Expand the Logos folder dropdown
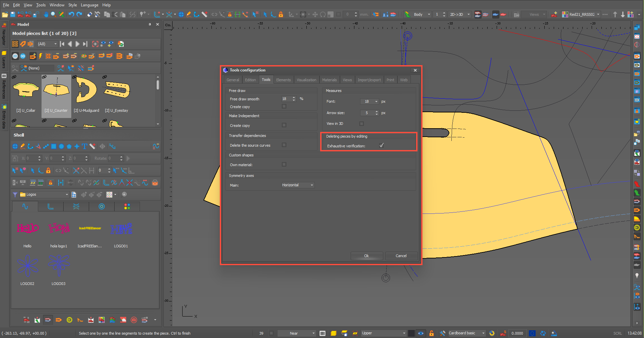Screen dimensions: 644x338 pyautogui.click(x=66, y=195)
